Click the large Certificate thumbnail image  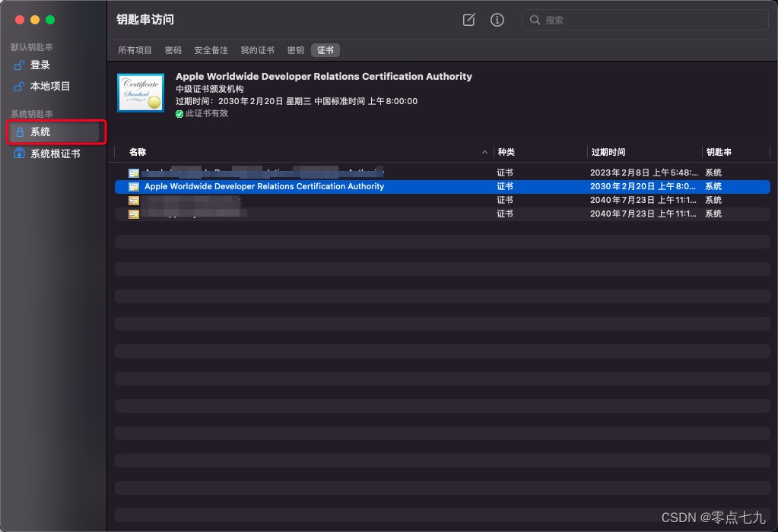coord(141,93)
